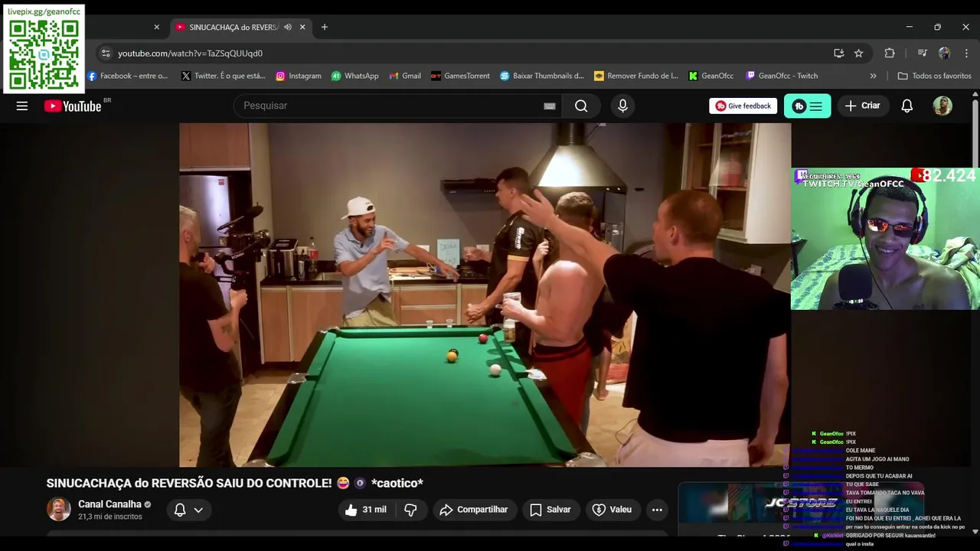Bookmark this page with the star icon
The width and height of the screenshot is (980, 551).
(x=858, y=53)
